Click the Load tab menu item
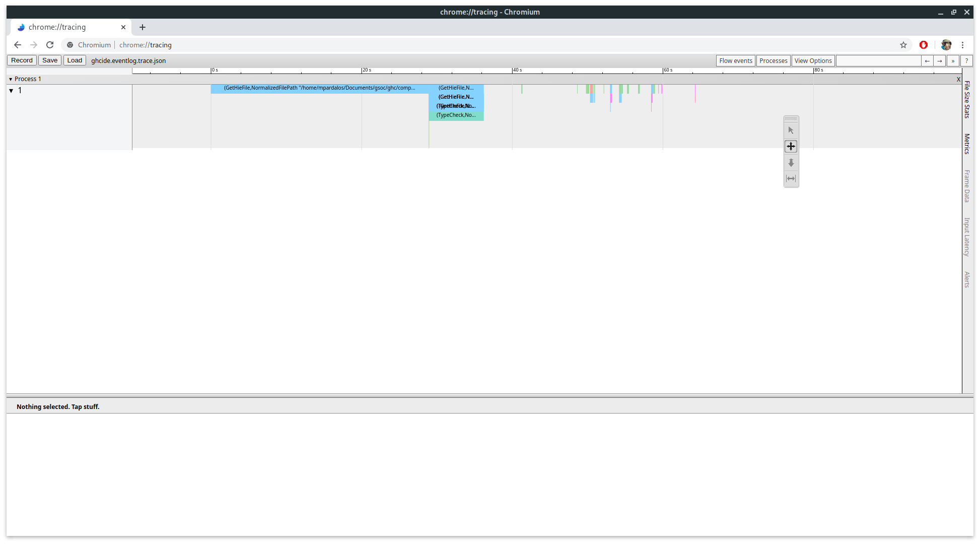980x544 pixels. pos(75,60)
